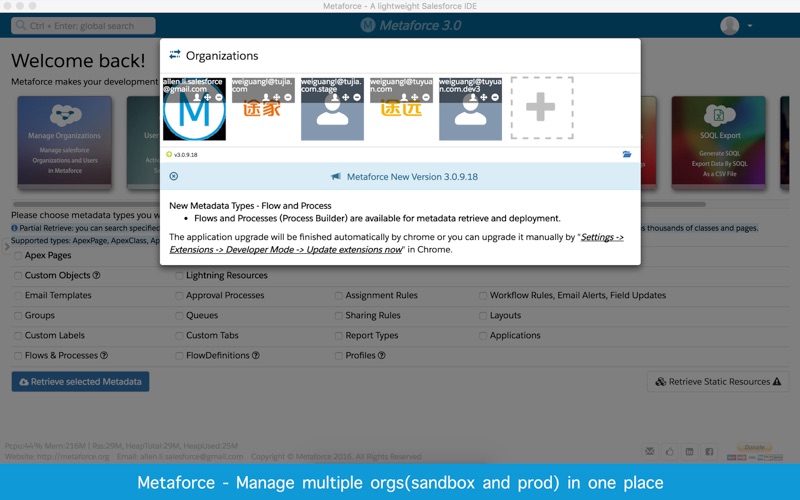Add a new organization with plus tile
Screen dimensions: 800x500
pyautogui.click(x=542, y=108)
